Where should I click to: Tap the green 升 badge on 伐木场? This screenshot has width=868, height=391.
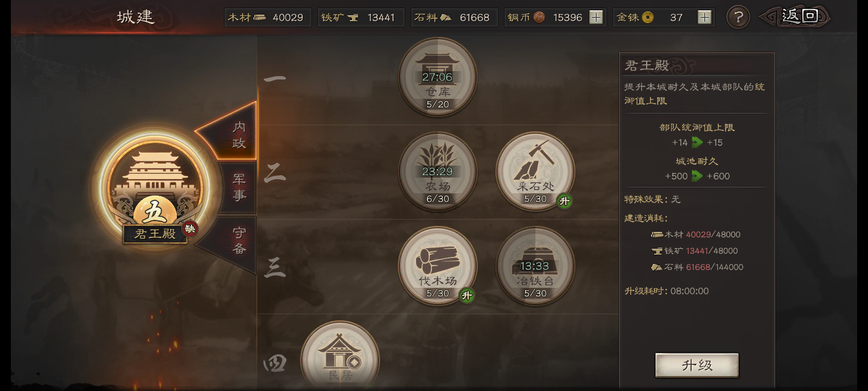click(x=467, y=296)
